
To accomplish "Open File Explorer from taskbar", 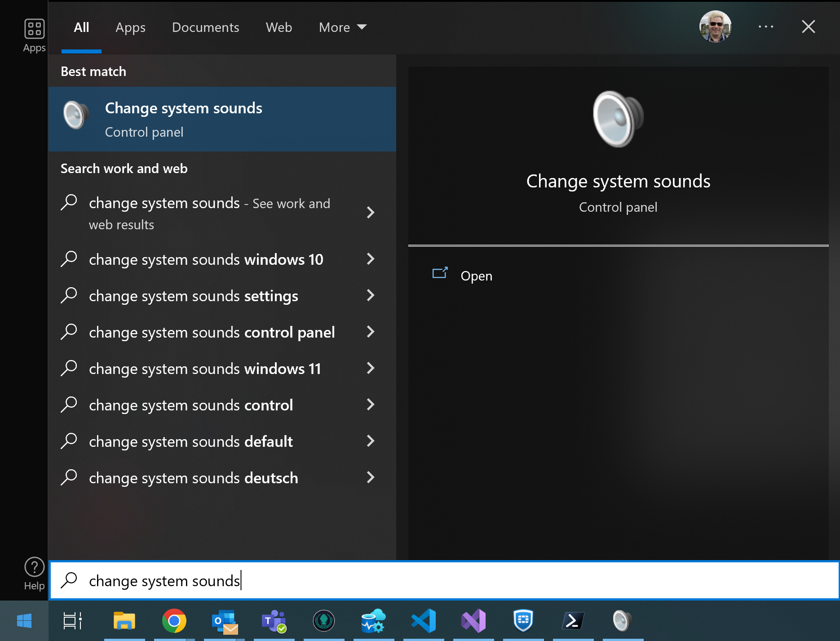I will [124, 621].
